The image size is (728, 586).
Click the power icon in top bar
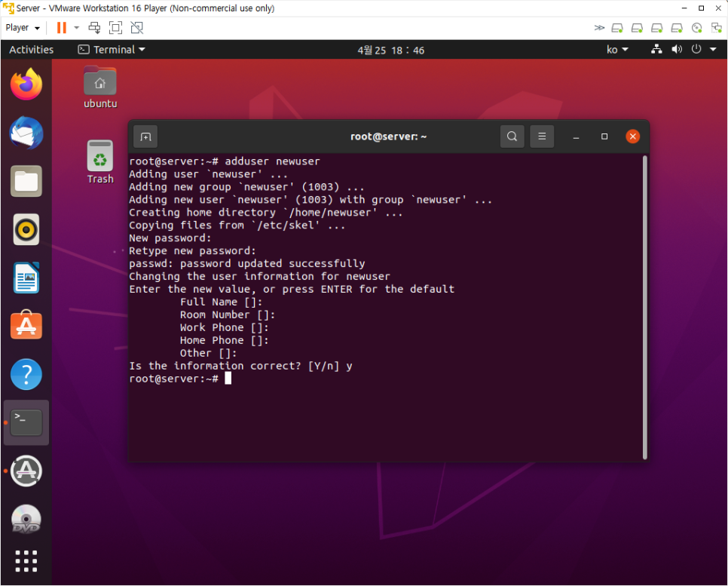696,49
